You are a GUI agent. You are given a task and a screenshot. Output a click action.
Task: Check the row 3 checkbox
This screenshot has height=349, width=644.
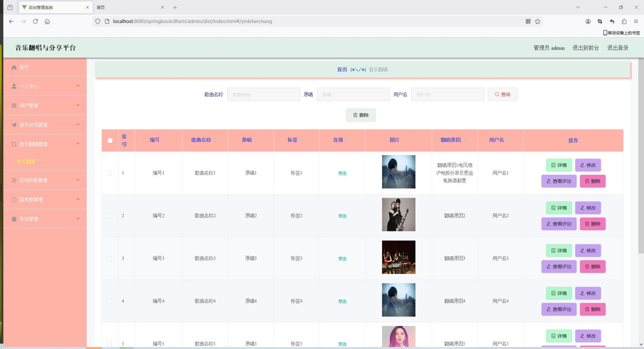tap(109, 258)
